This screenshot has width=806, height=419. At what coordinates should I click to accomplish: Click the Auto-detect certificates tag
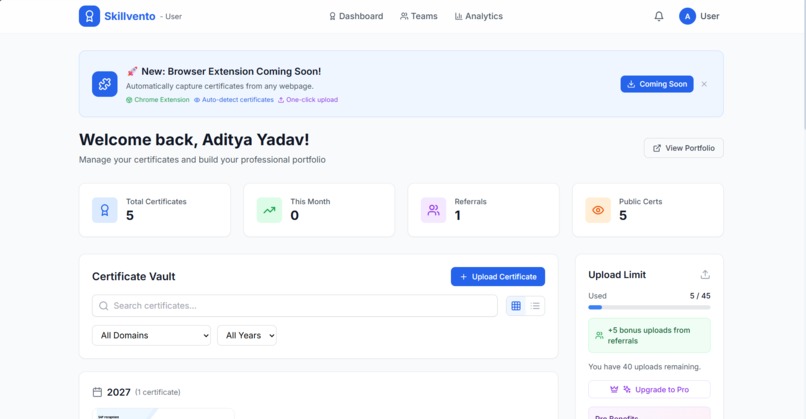click(234, 100)
